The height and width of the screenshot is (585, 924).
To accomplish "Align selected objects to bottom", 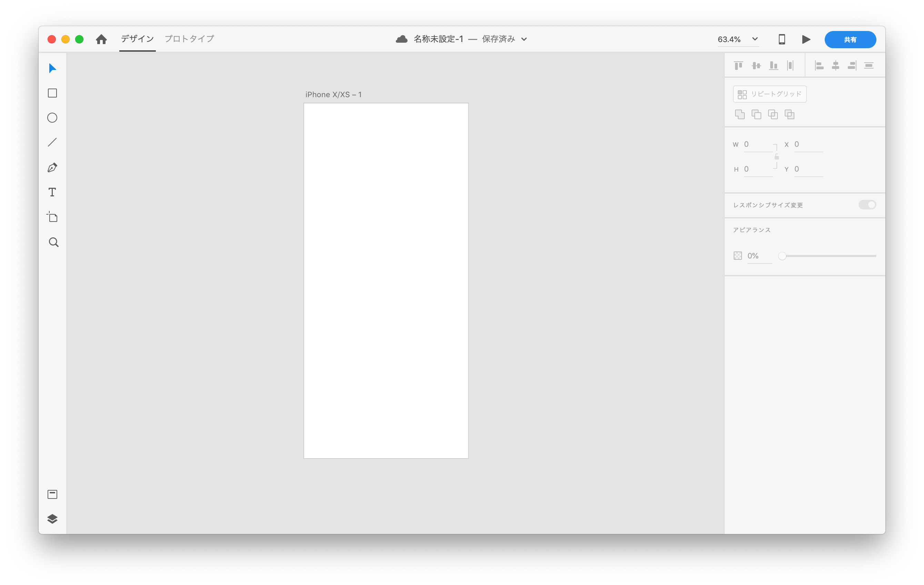I will point(774,65).
